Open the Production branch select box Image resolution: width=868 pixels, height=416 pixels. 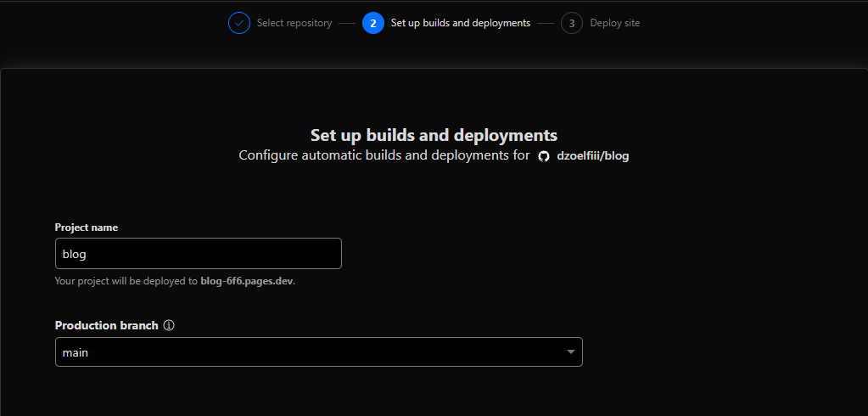pos(318,351)
